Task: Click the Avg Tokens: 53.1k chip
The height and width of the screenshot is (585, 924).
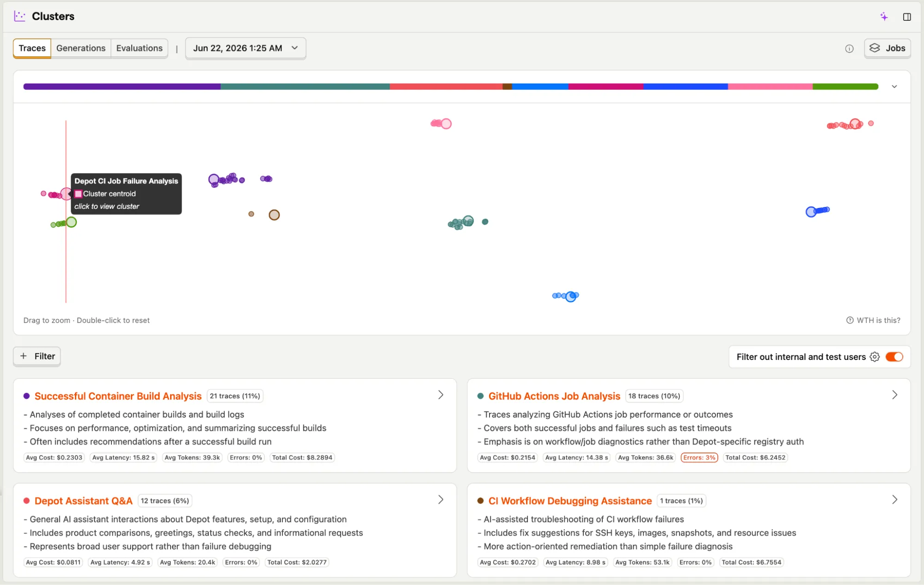Action: tap(643, 562)
